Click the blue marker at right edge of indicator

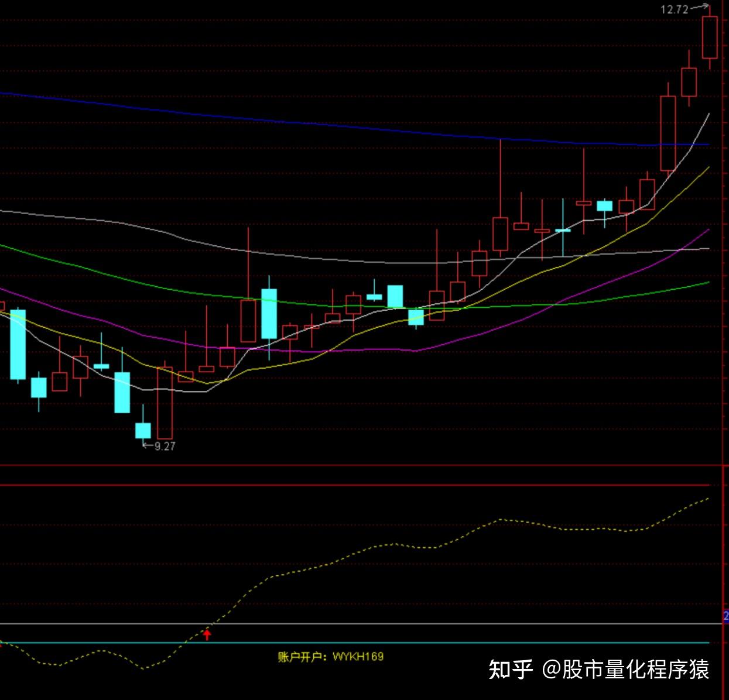(x=726, y=615)
